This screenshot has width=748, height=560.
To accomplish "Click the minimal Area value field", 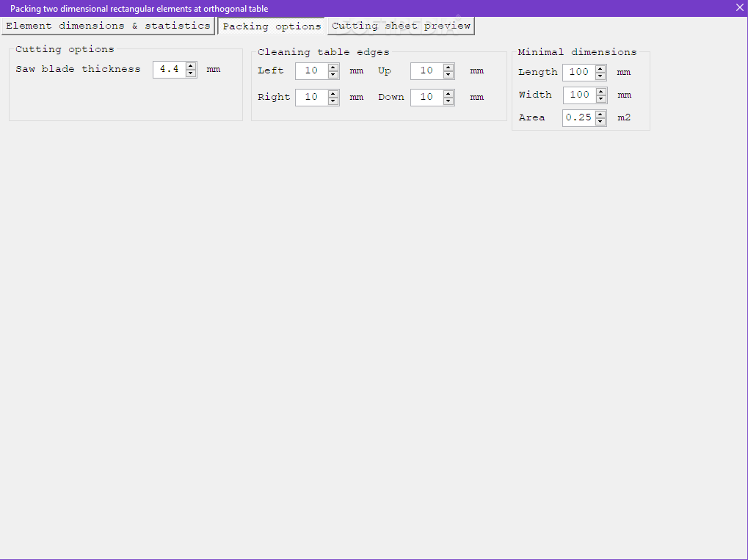I will point(579,118).
